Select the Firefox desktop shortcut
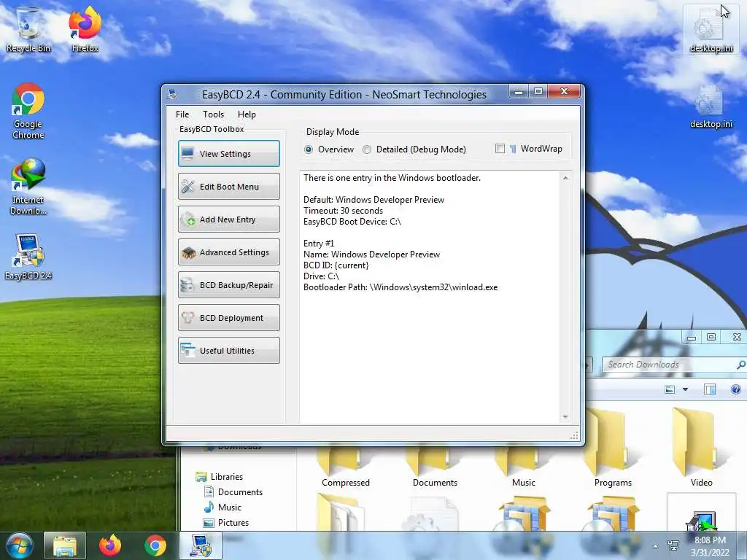The width and height of the screenshot is (747, 560). [85, 29]
